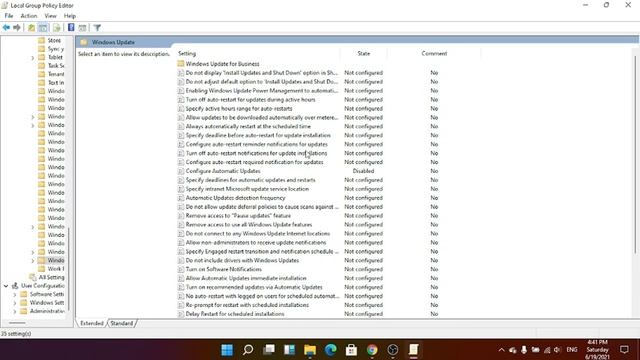The image size is (640, 360).
Task: Toggle the action pane toolbar icon
Action: [82, 28]
